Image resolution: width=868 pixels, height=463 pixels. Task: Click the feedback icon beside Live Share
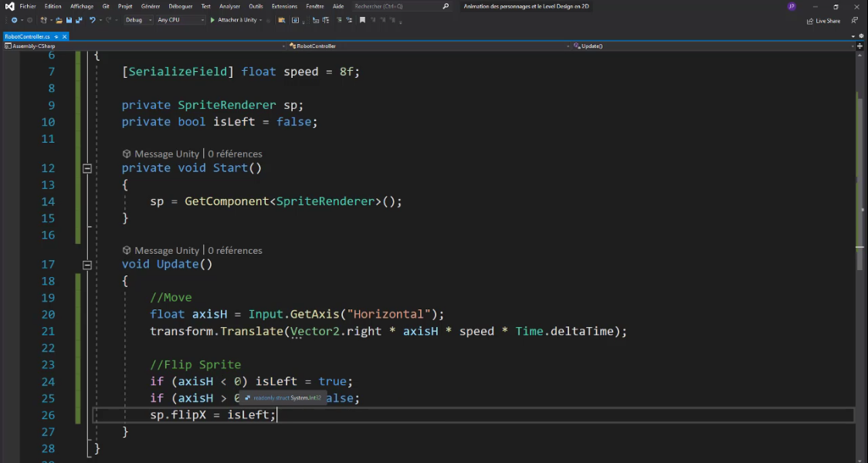(856, 21)
